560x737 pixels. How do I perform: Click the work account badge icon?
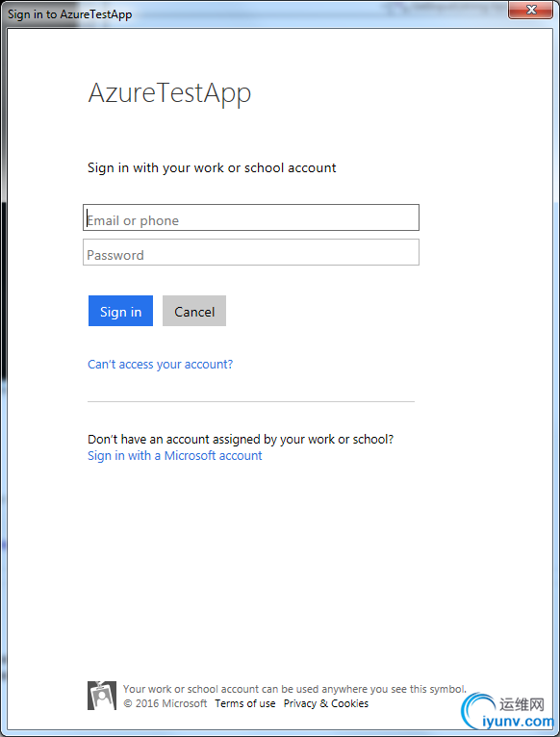click(102, 696)
